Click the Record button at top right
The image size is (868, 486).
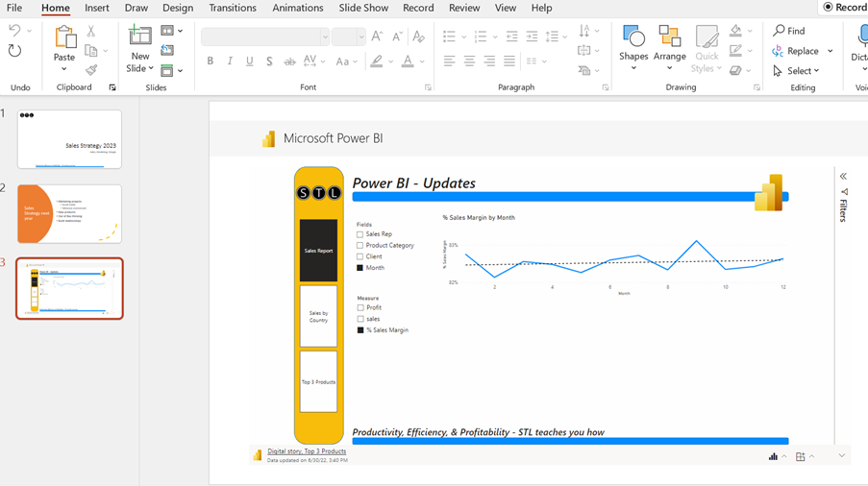[844, 7]
